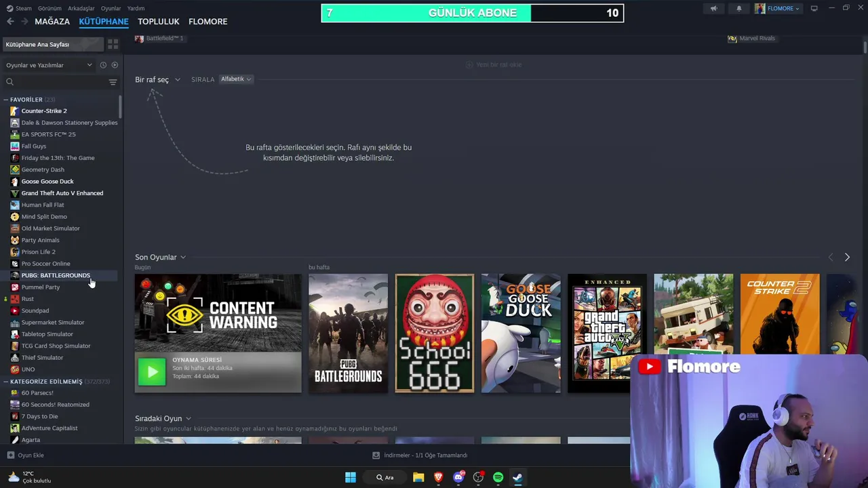The image size is (868, 488).
Task: Enter Big Picture mode icon
Action: point(814,8)
